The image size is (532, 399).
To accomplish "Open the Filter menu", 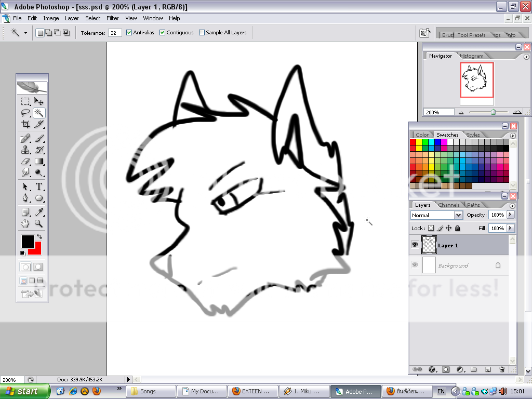I will 113,18.
